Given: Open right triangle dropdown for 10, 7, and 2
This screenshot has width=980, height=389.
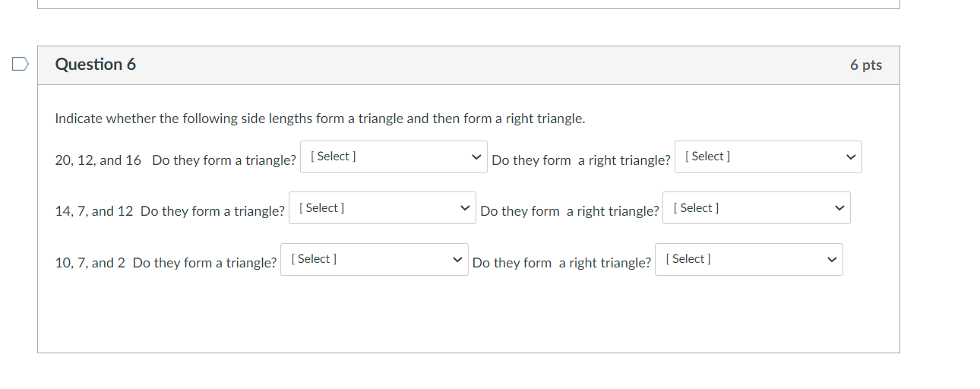Looking at the screenshot, I should [x=748, y=260].
